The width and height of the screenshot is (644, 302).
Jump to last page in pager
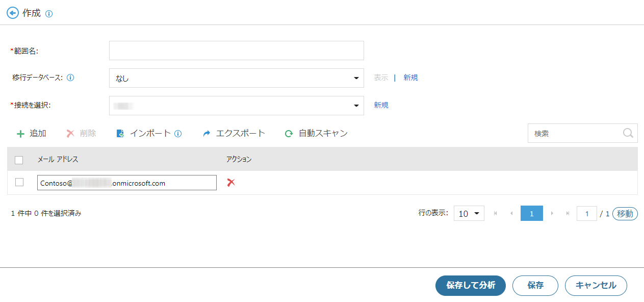point(568,214)
